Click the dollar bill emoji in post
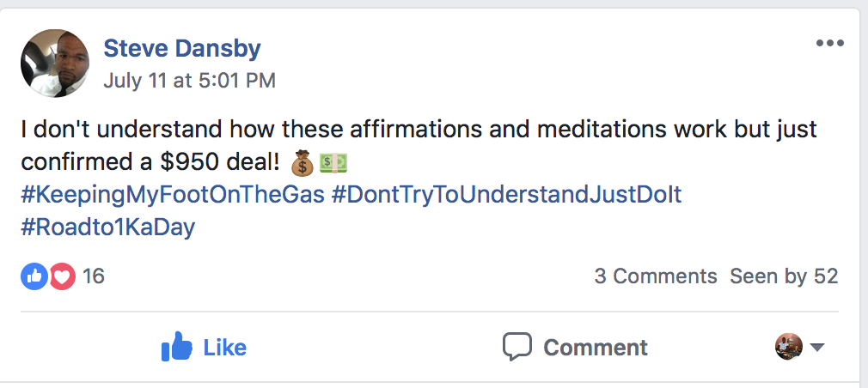The height and width of the screenshot is (388, 868). (333, 162)
